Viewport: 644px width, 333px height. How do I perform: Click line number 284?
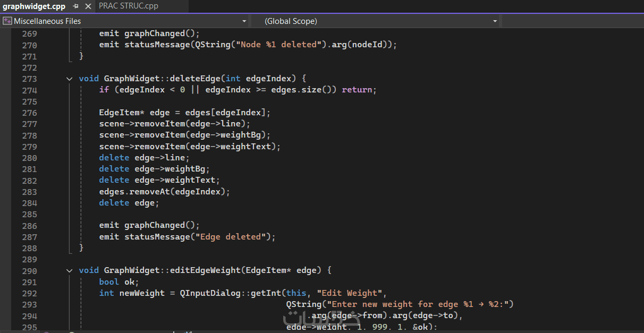coord(29,203)
